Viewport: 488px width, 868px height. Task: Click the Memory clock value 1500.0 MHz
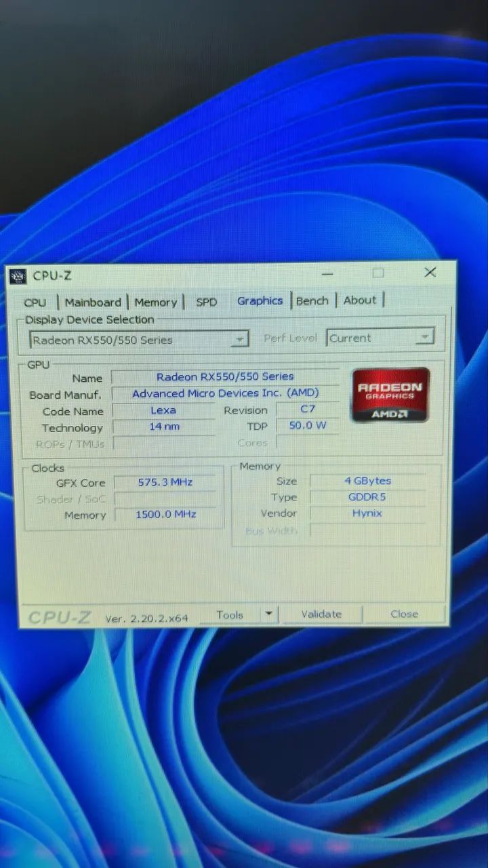click(166, 515)
